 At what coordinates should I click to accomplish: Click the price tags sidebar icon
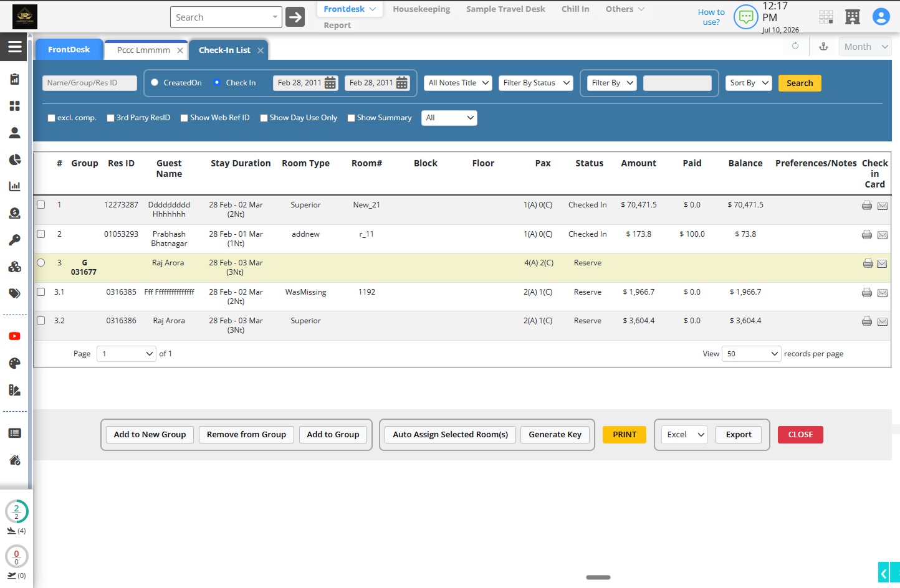tap(15, 293)
